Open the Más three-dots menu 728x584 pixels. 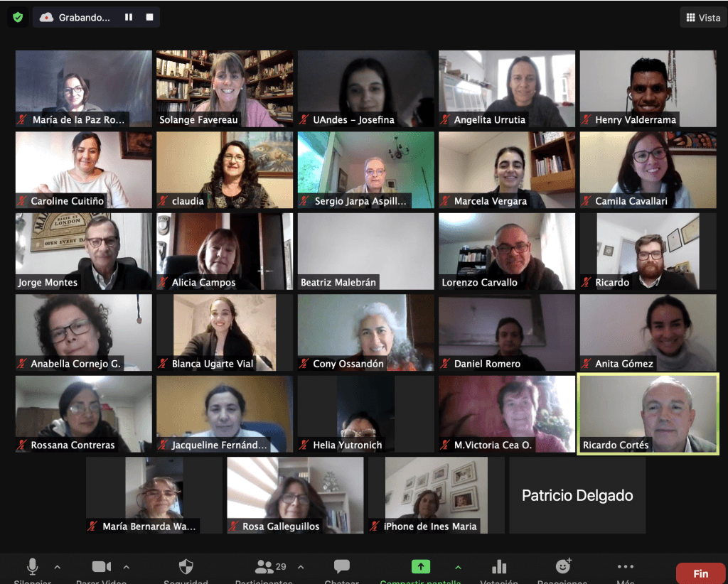(x=626, y=566)
